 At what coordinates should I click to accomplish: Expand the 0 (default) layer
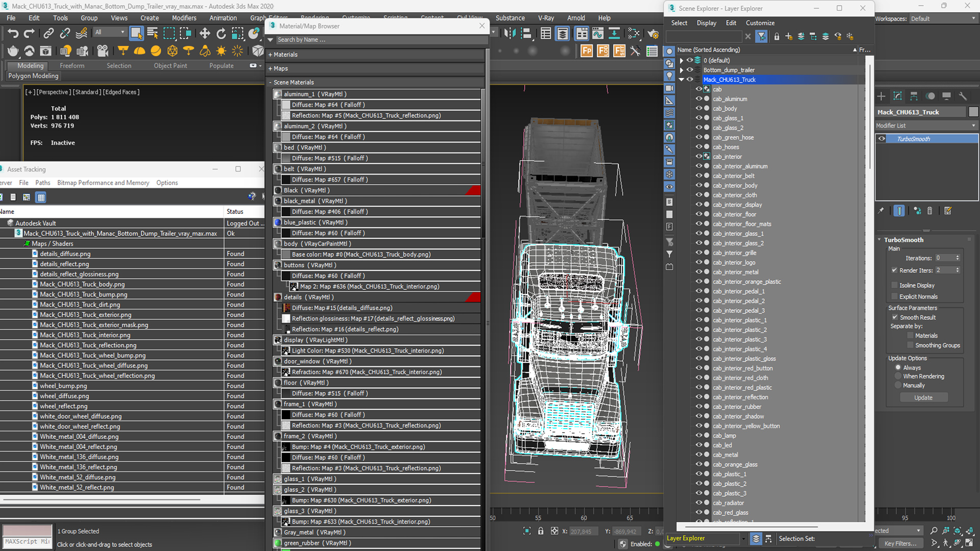[681, 60]
